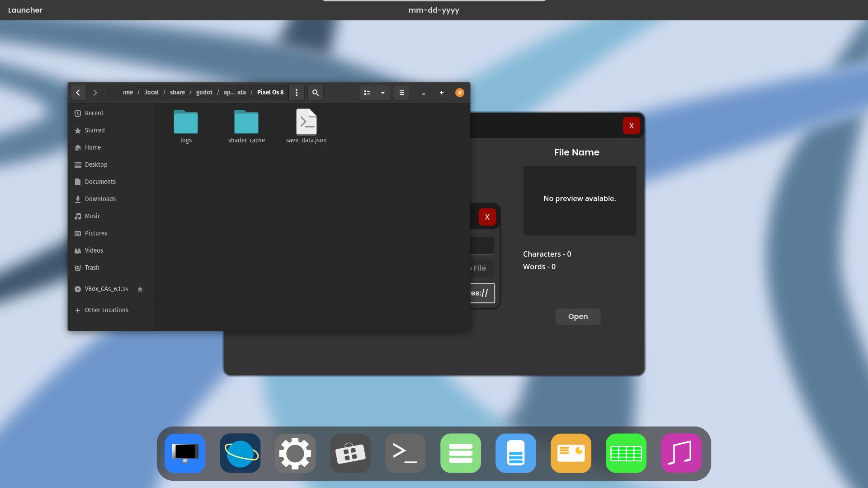Image resolution: width=868 pixels, height=488 pixels.
Task: Navigate to share in the path bar
Action: click(177, 93)
